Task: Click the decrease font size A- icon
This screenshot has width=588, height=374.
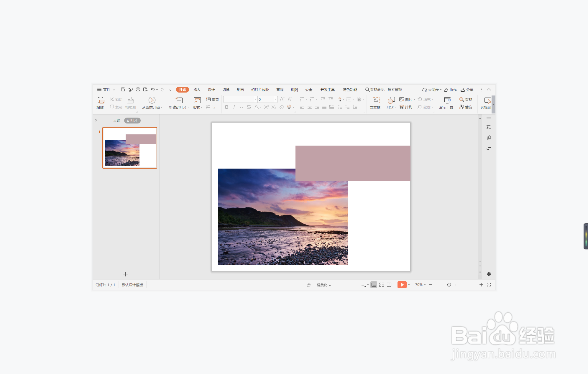Action: pyautogui.click(x=290, y=99)
